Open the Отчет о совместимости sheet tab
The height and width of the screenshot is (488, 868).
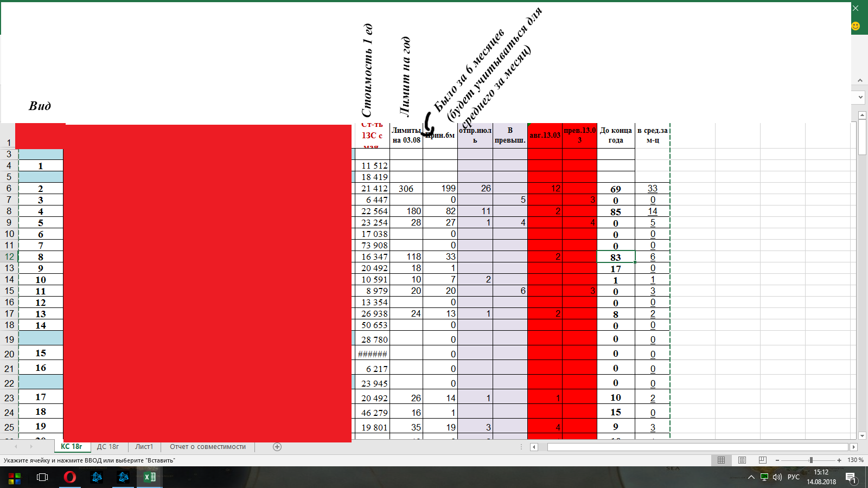point(208,447)
